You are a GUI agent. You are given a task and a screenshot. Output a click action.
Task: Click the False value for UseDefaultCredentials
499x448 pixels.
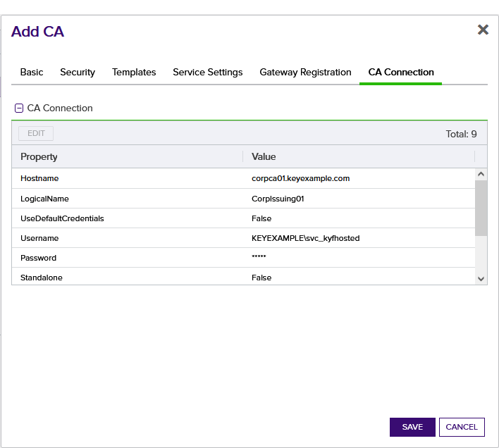[x=261, y=218]
